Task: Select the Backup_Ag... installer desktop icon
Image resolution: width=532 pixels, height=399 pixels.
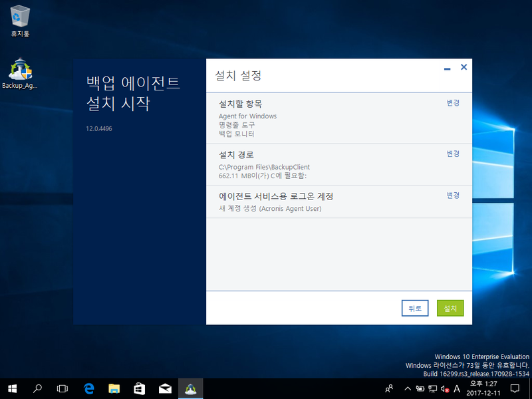Action: tap(20, 73)
